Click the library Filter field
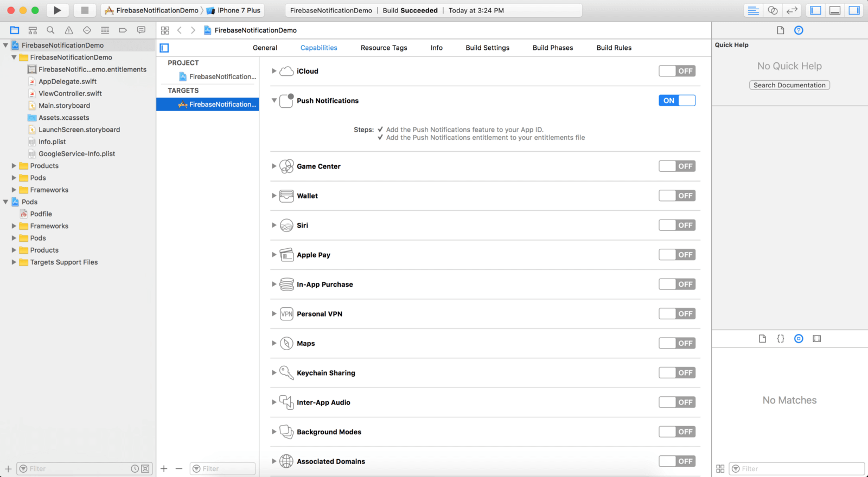Image resolution: width=868 pixels, height=477 pixels. tap(796, 469)
